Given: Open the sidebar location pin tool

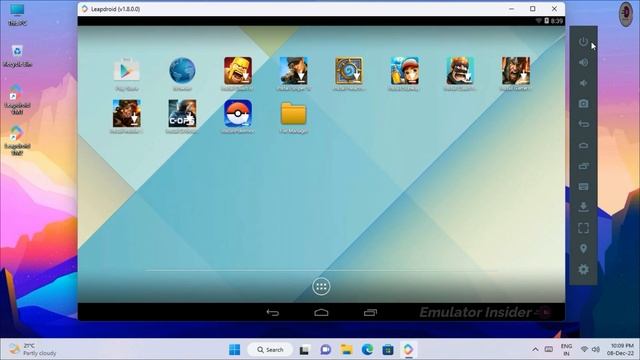Looking at the screenshot, I should [583, 249].
